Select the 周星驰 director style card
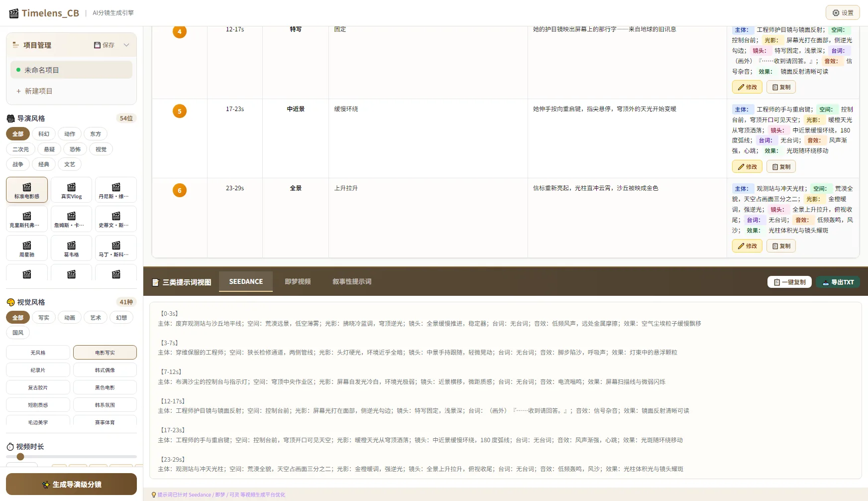This screenshot has width=868, height=501. click(x=27, y=248)
